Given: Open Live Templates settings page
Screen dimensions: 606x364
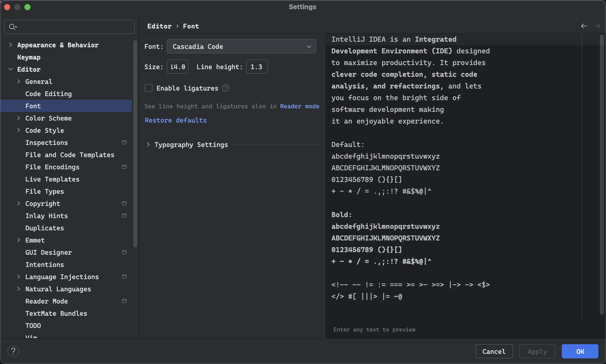Looking at the screenshot, I should (x=52, y=179).
